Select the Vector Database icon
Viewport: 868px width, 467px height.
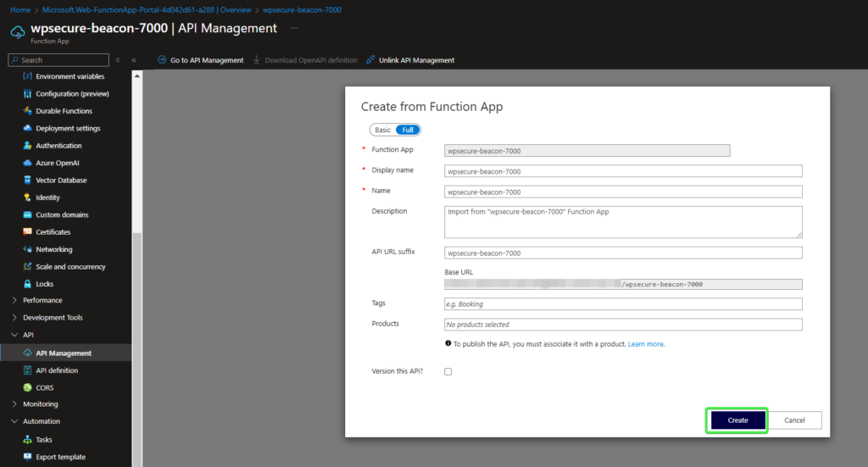pyautogui.click(x=27, y=181)
